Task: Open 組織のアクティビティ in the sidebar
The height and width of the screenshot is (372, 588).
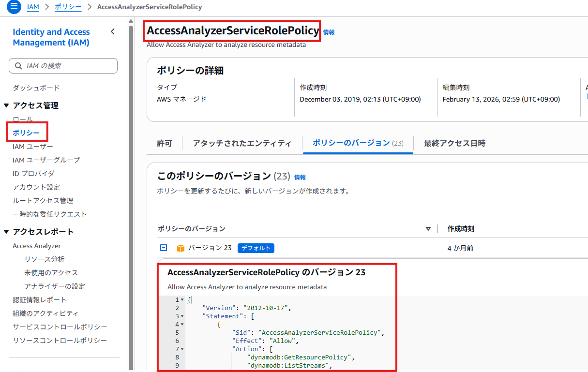Action: point(45,313)
